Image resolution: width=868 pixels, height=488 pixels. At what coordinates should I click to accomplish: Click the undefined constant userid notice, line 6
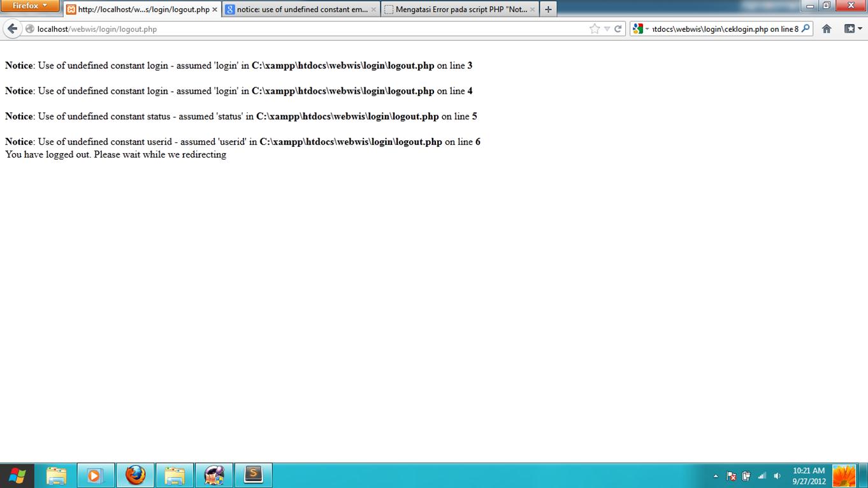[x=243, y=142]
